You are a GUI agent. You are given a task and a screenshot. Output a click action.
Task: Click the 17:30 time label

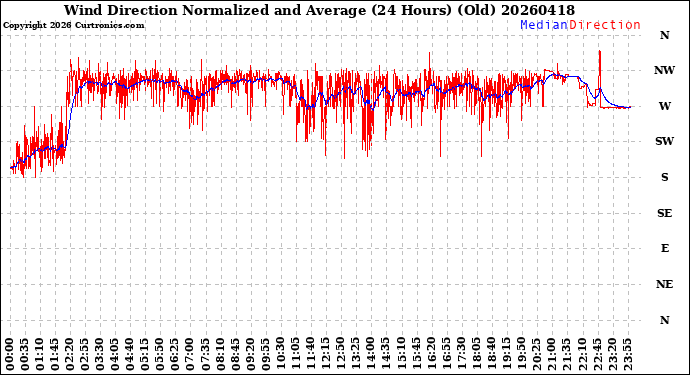tap(461, 354)
